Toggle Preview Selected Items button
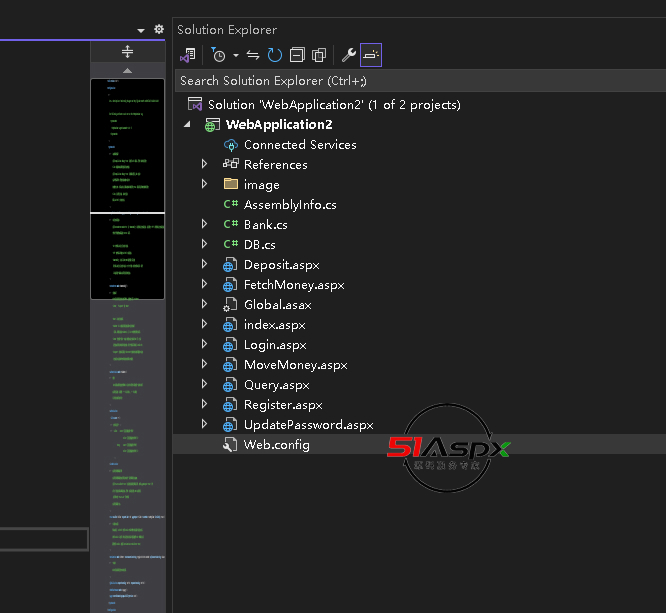The width and height of the screenshot is (666, 613). pyautogui.click(x=371, y=55)
